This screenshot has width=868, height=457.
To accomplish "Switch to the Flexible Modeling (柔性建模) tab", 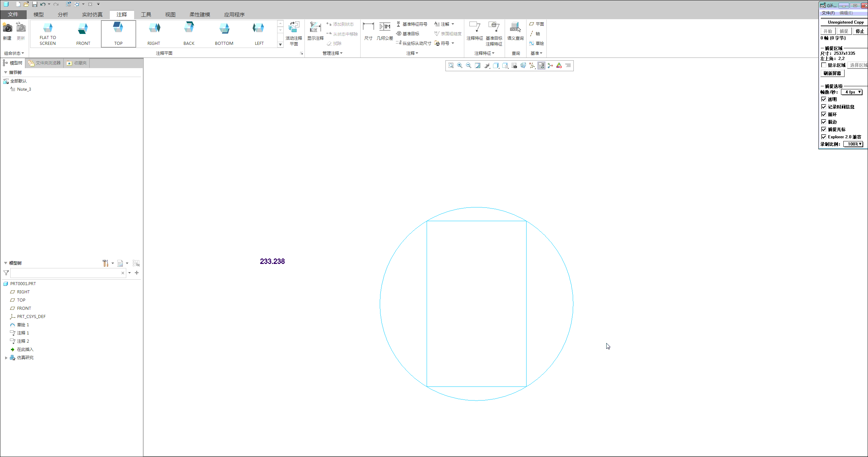I will (200, 14).
